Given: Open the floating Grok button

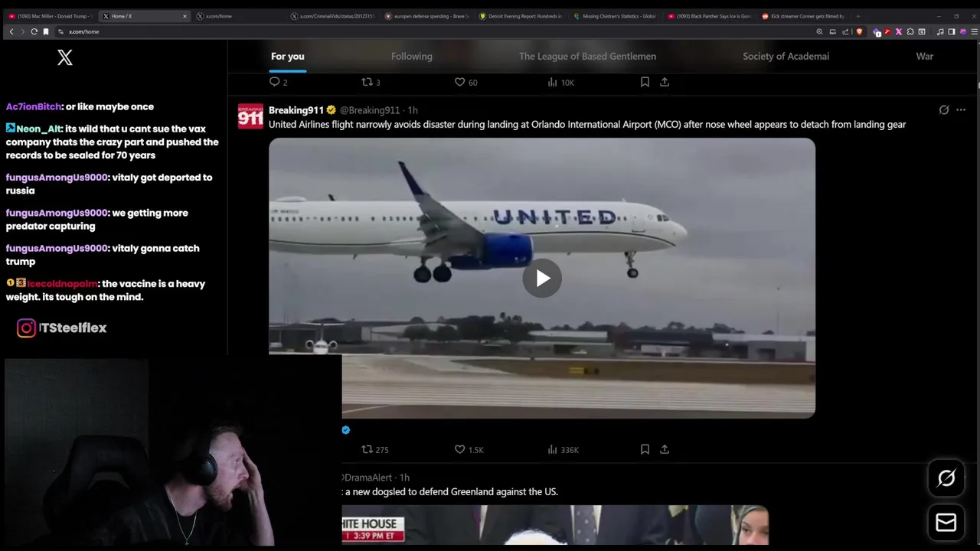Looking at the screenshot, I should [x=946, y=478].
